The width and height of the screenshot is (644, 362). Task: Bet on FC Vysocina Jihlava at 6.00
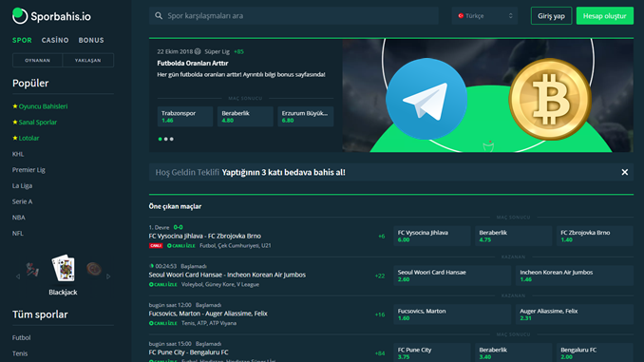(x=432, y=236)
